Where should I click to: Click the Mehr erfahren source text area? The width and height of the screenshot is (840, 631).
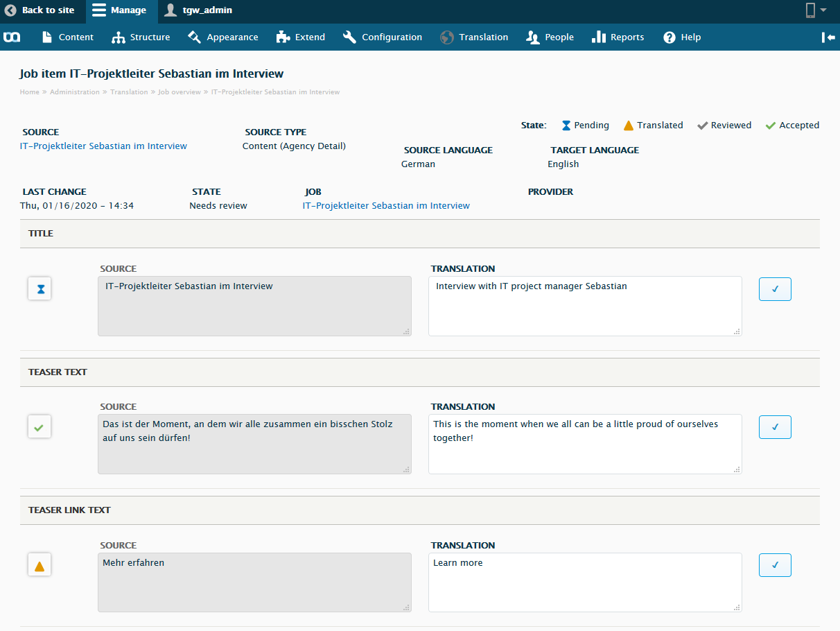point(254,582)
